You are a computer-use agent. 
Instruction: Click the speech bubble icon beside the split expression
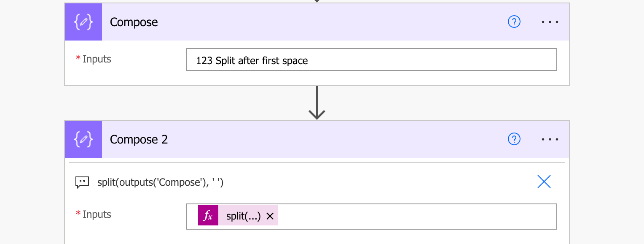coord(82,182)
